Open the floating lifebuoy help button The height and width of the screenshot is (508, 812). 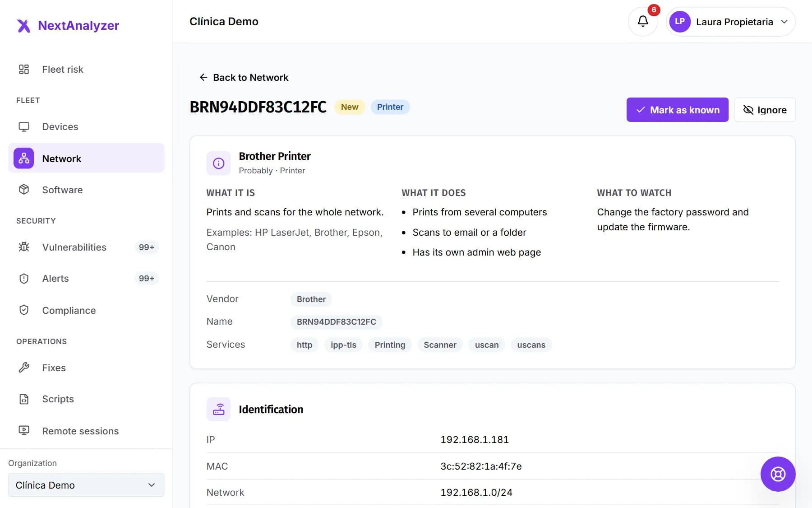pos(778,474)
